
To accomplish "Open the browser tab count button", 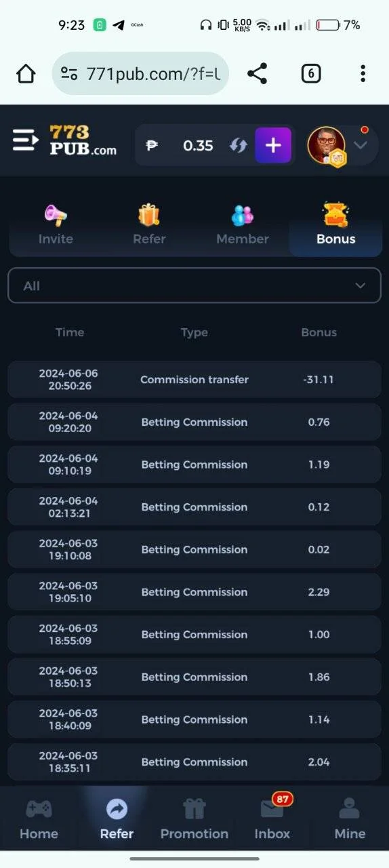I will click(x=310, y=73).
